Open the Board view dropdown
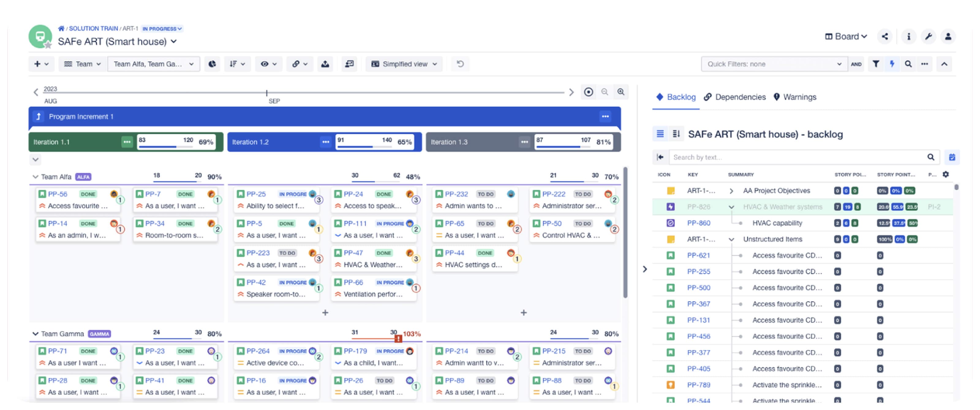Screen dimensions: 980x410 [846, 36]
